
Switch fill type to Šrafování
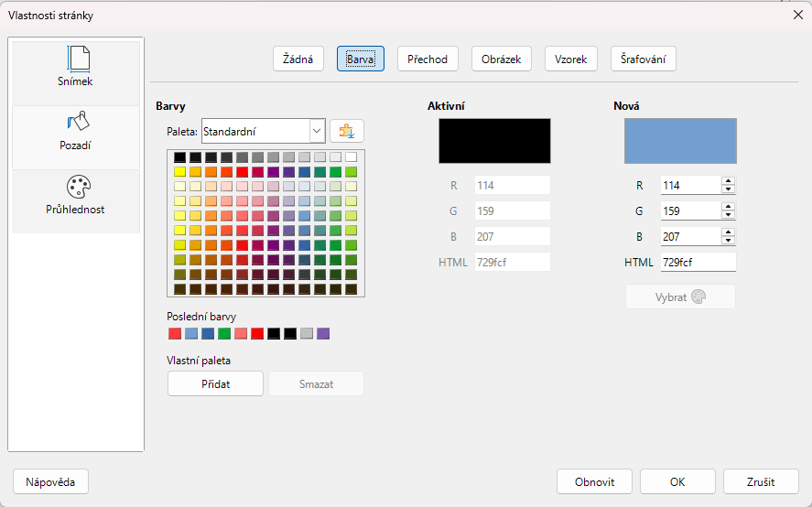pos(644,59)
